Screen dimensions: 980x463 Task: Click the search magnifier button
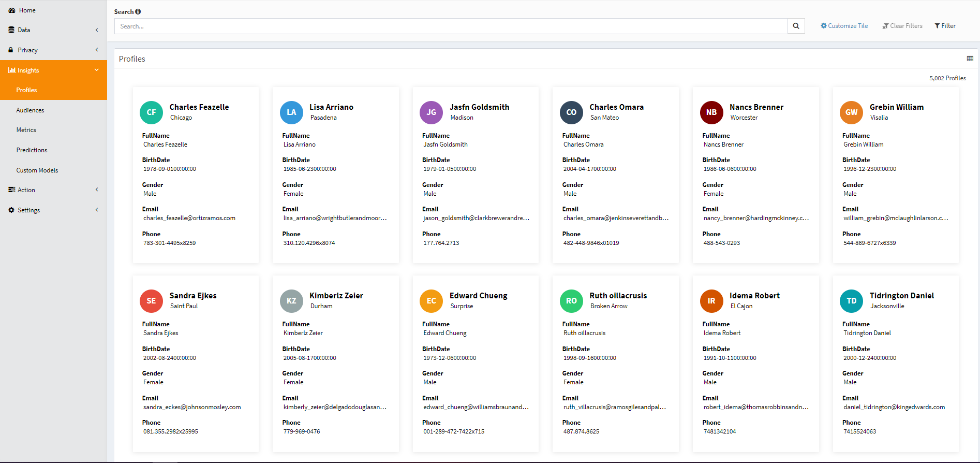tap(796, 26)
